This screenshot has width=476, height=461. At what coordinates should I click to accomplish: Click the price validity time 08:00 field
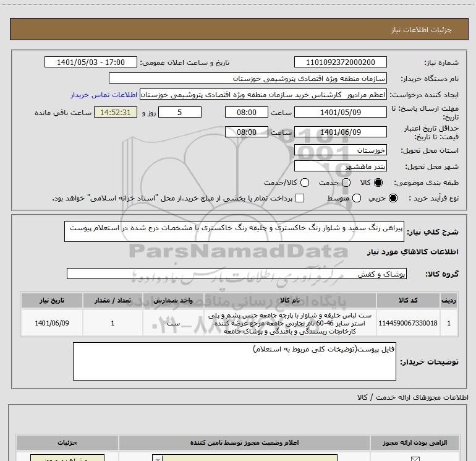click(x=247, y=132)
